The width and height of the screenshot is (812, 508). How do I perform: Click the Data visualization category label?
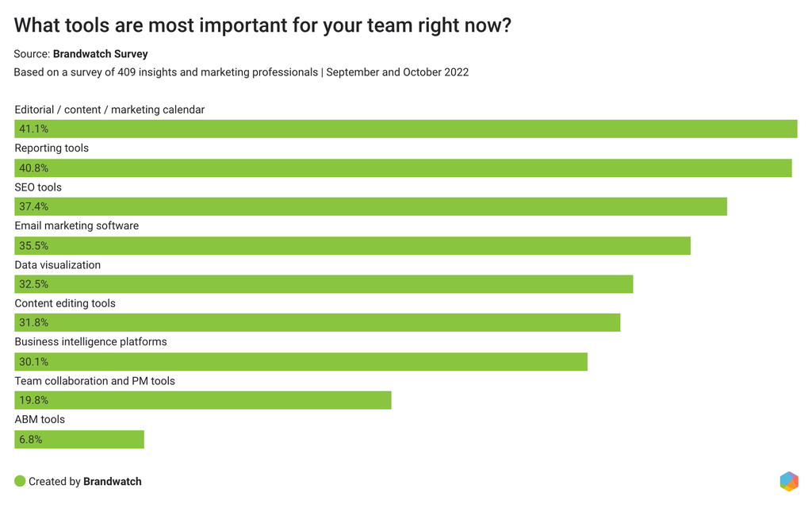(58, 264)
